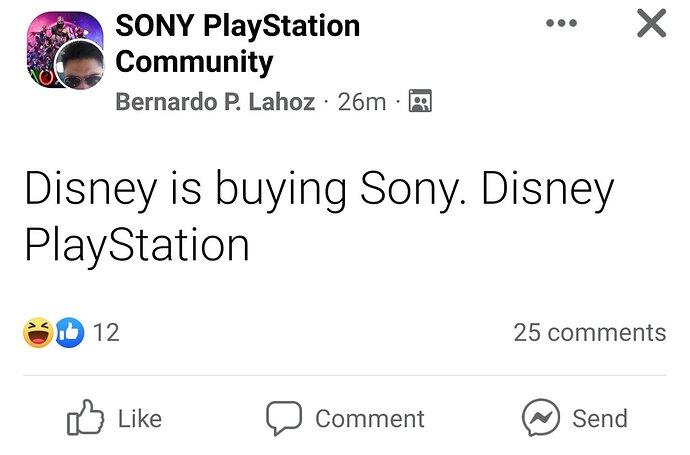
Task: Click the Comment speech bubble icon
Action: pyautogui.click(x=284, y=418)
